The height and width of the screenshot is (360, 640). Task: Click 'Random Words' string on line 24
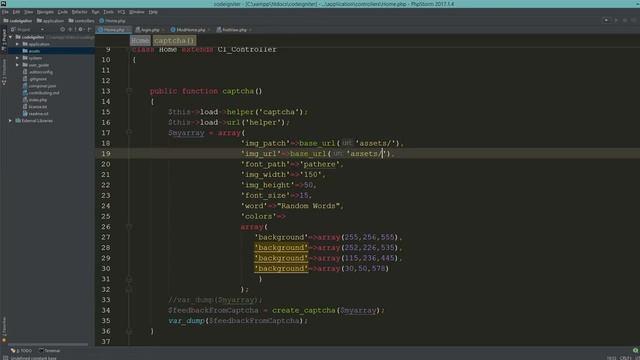(x=310, y=206)
